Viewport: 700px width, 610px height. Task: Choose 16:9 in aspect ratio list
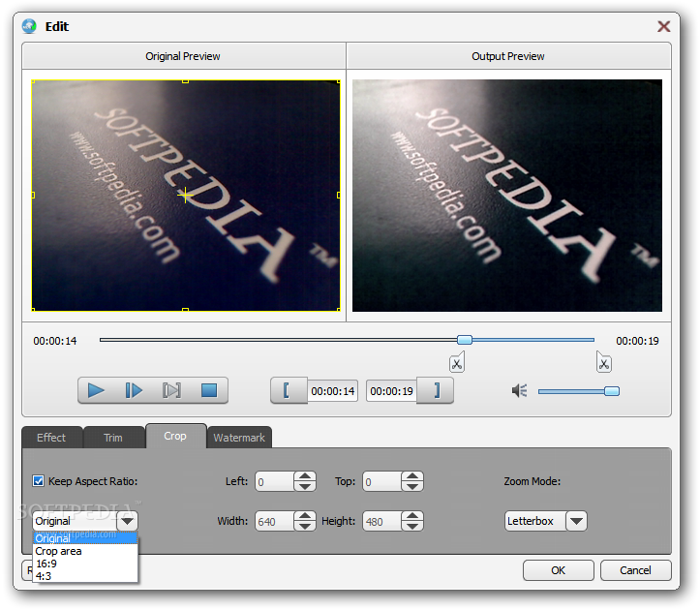tap(85, 564)
